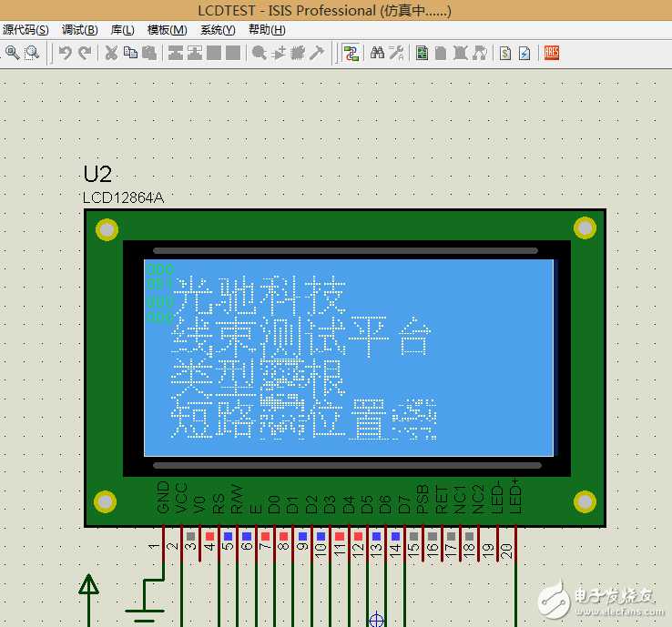Open the 模板(M) menu
Viewport: 672px width, 627px height.
(168, 30)
